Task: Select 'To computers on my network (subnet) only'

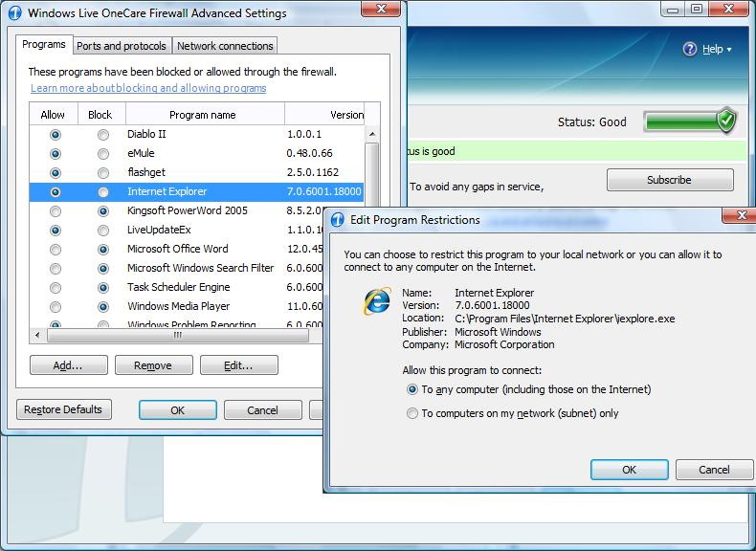Action: [412, 413]
